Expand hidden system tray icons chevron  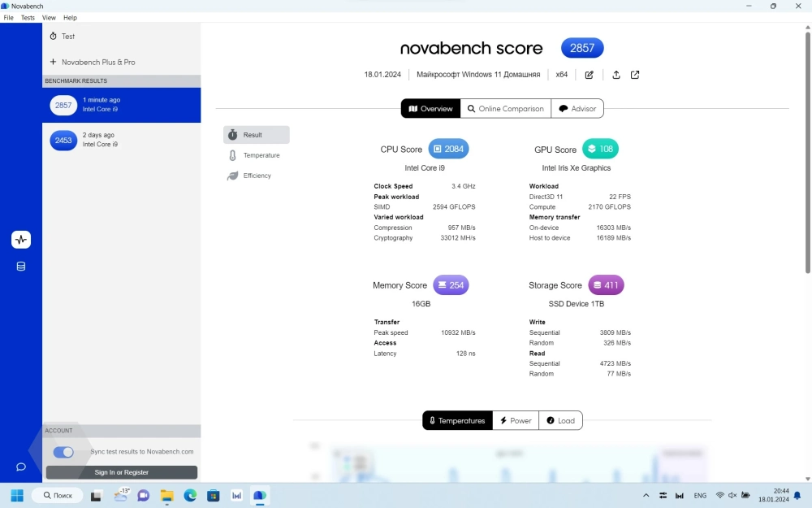646,495
